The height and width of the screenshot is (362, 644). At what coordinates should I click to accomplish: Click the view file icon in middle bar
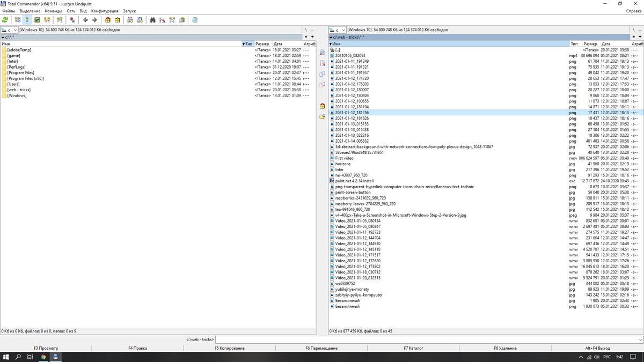pos(322,52)
